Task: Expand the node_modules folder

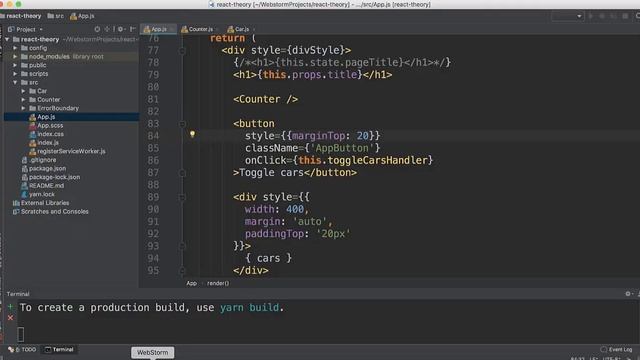Action: [15, 57]
